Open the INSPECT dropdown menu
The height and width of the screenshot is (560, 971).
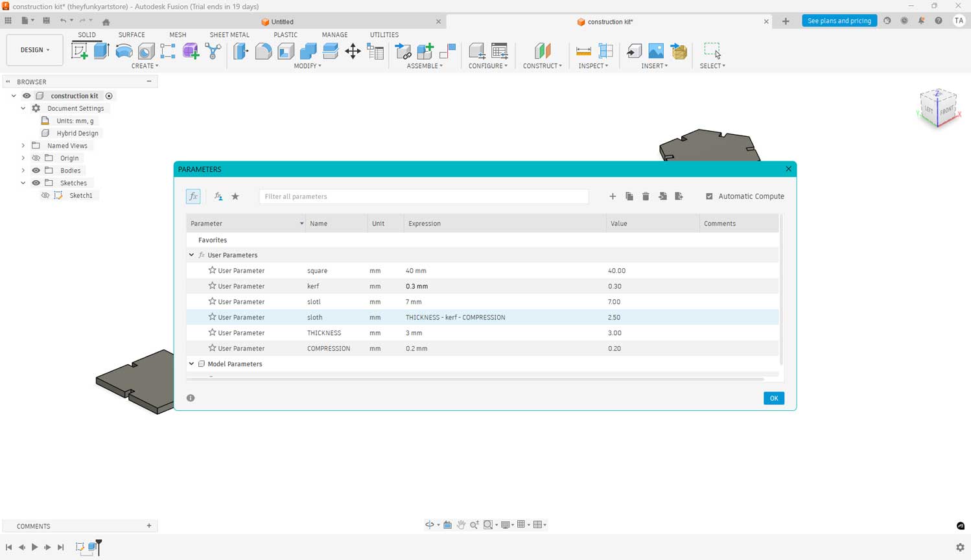point(593,66)
